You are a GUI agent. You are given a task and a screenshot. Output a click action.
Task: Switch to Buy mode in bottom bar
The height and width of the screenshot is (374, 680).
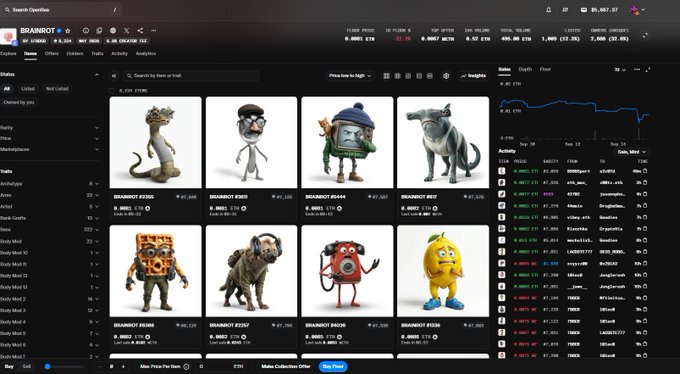pyautogui.click(x=9, y=367)
